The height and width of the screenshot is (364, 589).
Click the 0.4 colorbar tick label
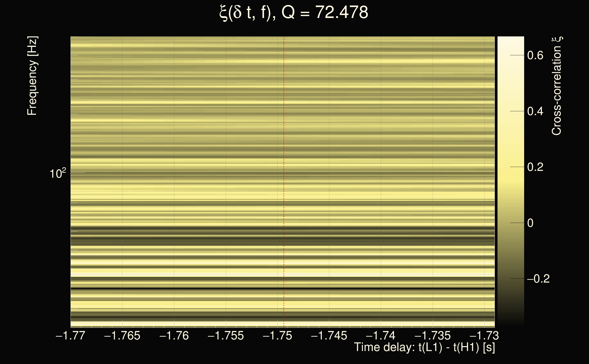pyautogui.click(x=535, y=111)
